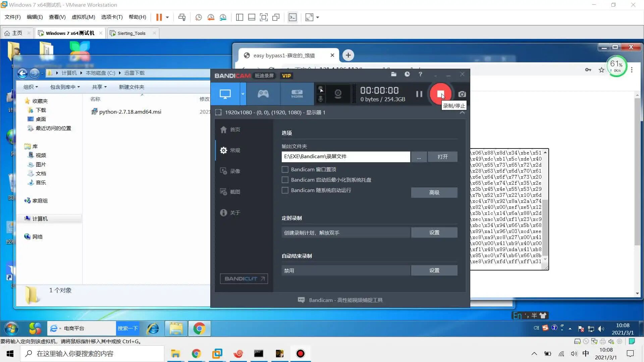Toggle Bandicam webcam overlay icon
This screenshot has height=362, width=644.
click(x=338, y=94)
